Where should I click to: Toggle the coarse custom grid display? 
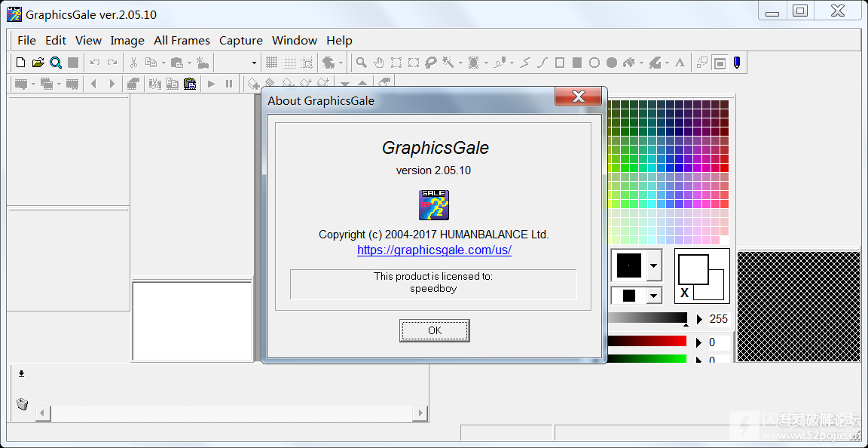[289, 63]
